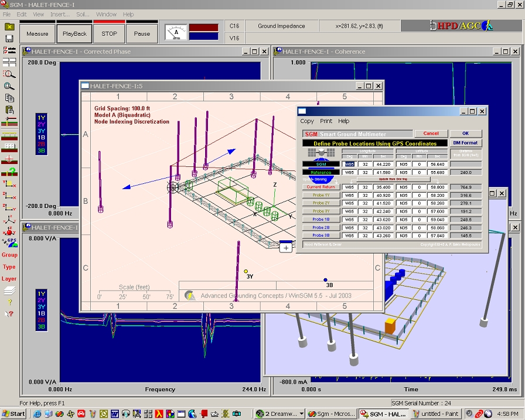The width and height of the screenshot is (525, 420).
Task: Click the STOP button
Action: (x=109, y=34)
